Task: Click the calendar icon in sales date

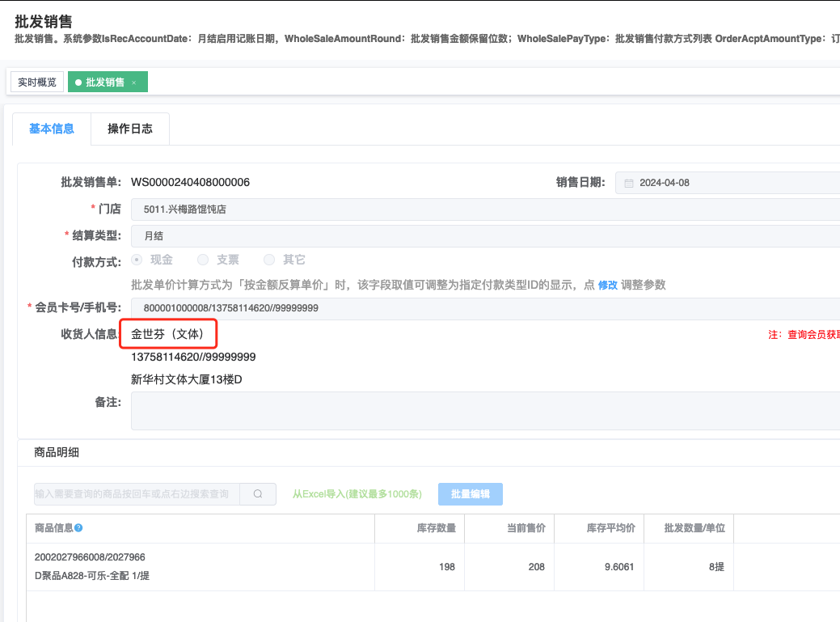Action: (x=629, y=184)
